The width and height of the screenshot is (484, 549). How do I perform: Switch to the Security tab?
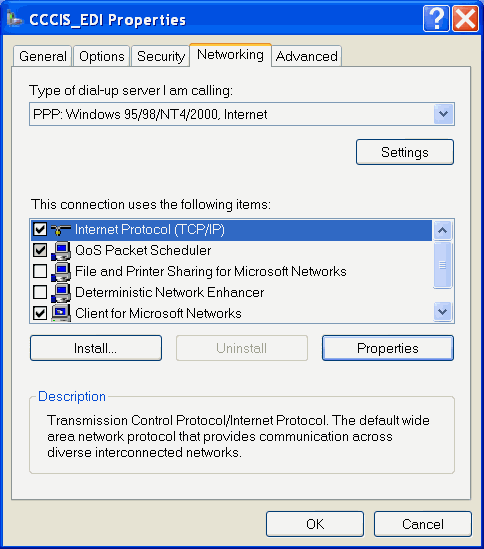pyautogui.click(x=161, y=56)
